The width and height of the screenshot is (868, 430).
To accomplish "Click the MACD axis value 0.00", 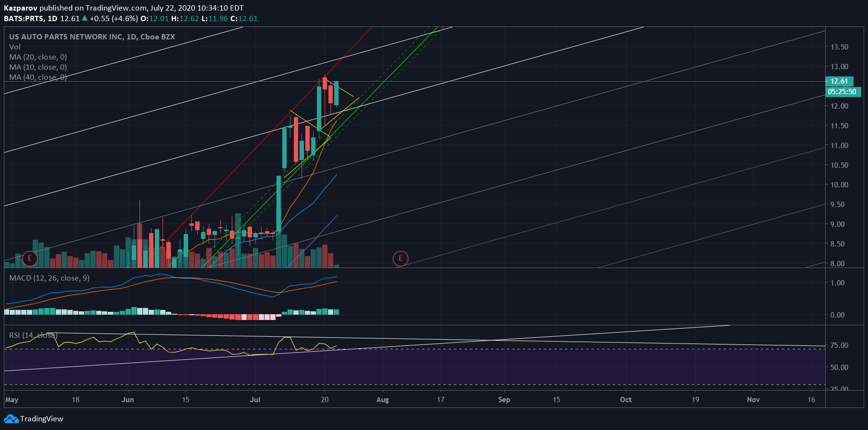I will click(838, 315).
